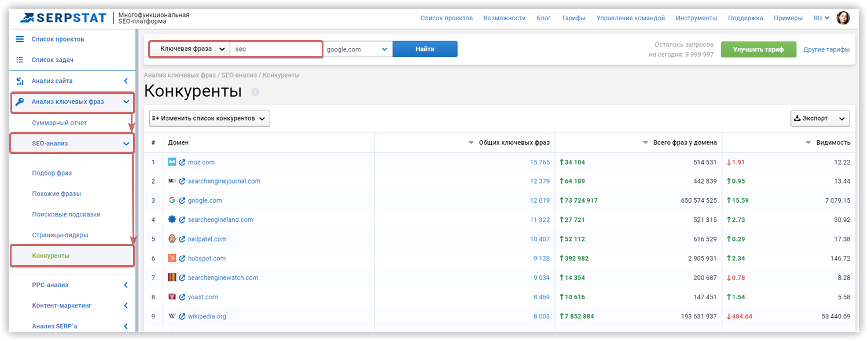Click external link icon for hubspot.com

tap(182, 259)
